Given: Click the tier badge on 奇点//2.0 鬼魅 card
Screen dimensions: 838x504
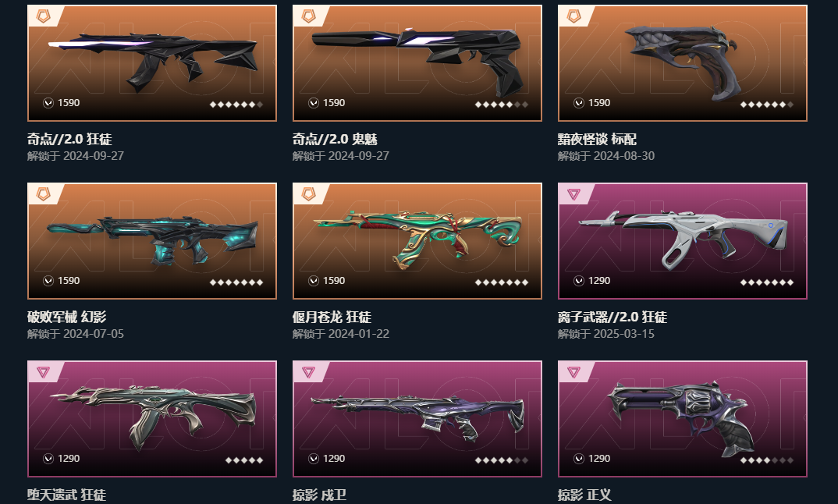Looking at the screenshot, I should (308, 16).
